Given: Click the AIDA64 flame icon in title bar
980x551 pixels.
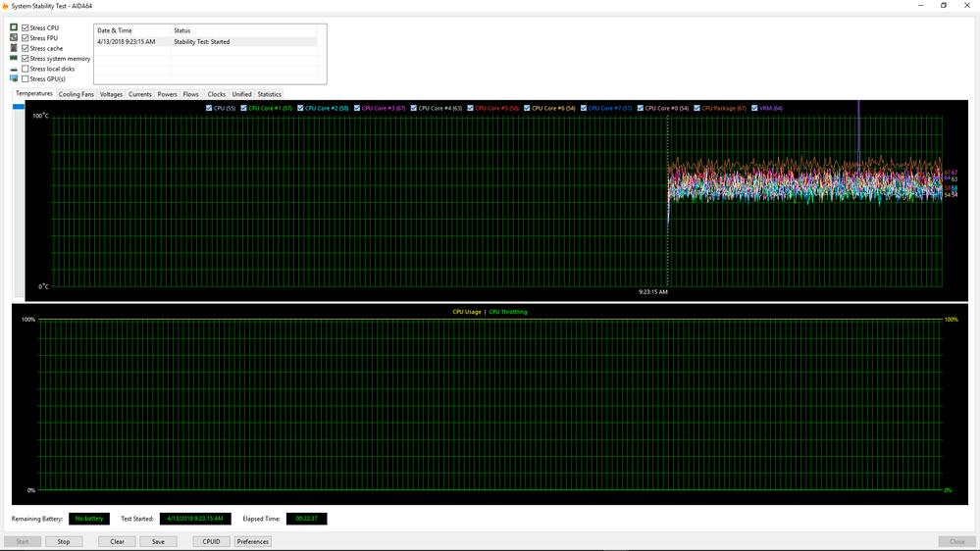Looking at the screenshot, I should click(6, 6).
